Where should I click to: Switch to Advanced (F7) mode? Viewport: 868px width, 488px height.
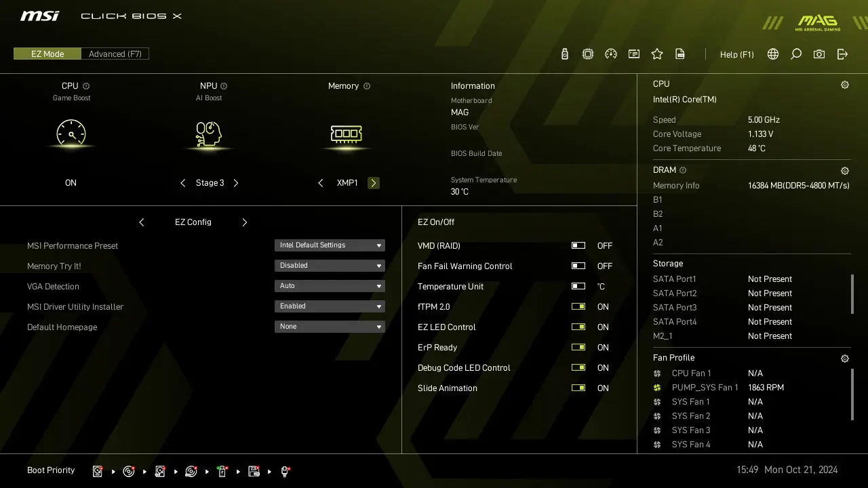click(115, 54)
